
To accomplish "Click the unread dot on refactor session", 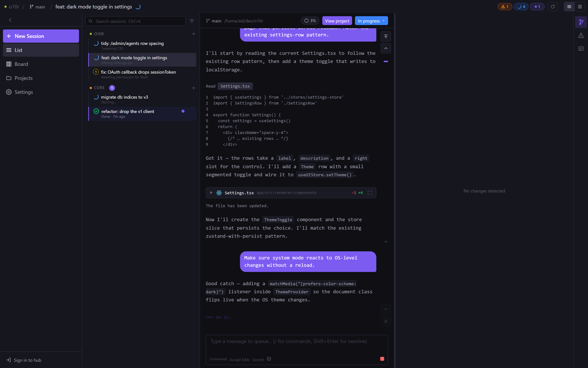I will 183,111.
